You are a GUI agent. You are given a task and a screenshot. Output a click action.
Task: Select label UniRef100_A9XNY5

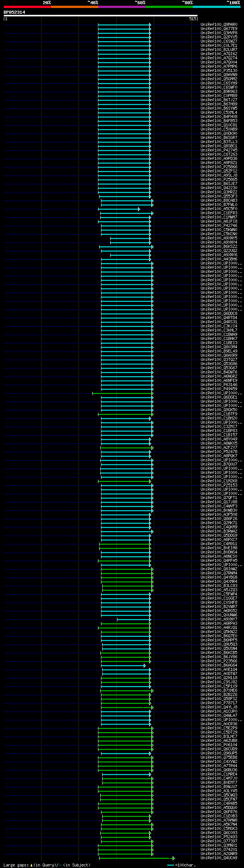point(219,238)
